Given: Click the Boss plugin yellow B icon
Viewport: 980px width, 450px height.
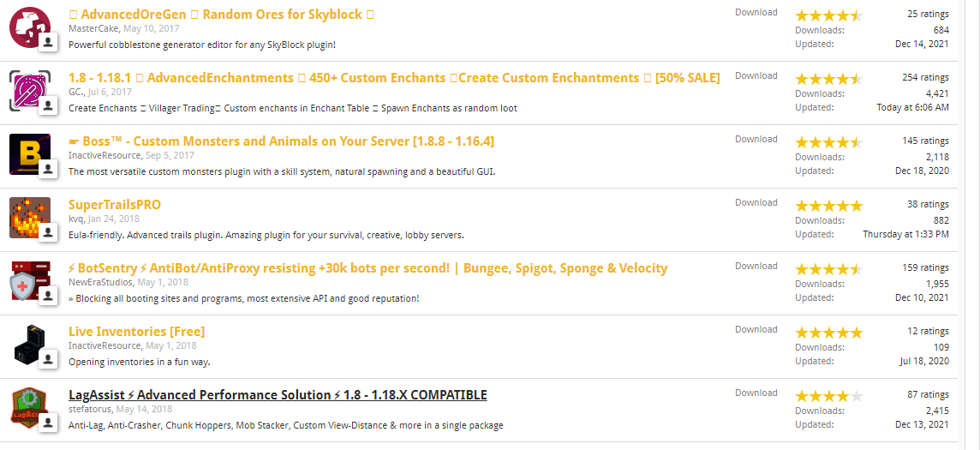Looking at the screenshot, I should coord(29,153).
